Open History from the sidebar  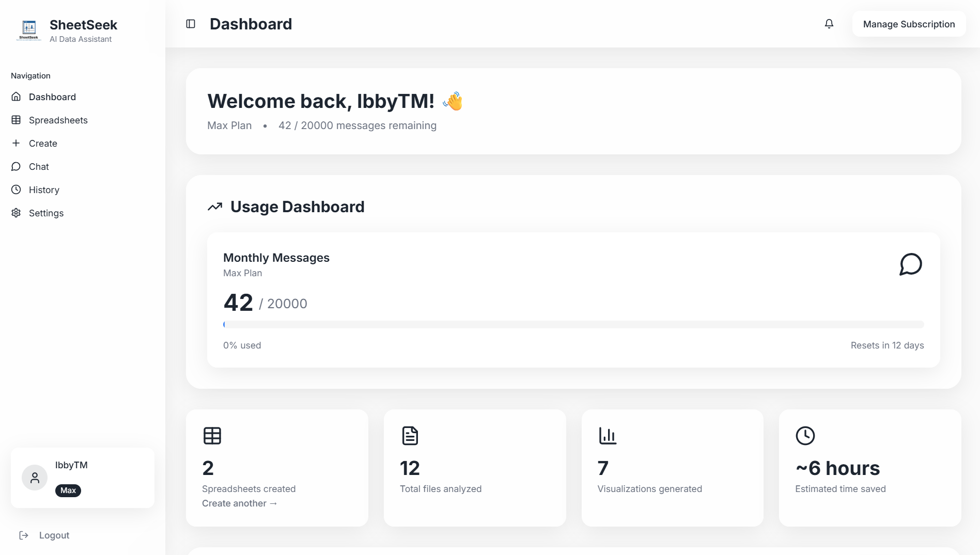click(44, 189)
